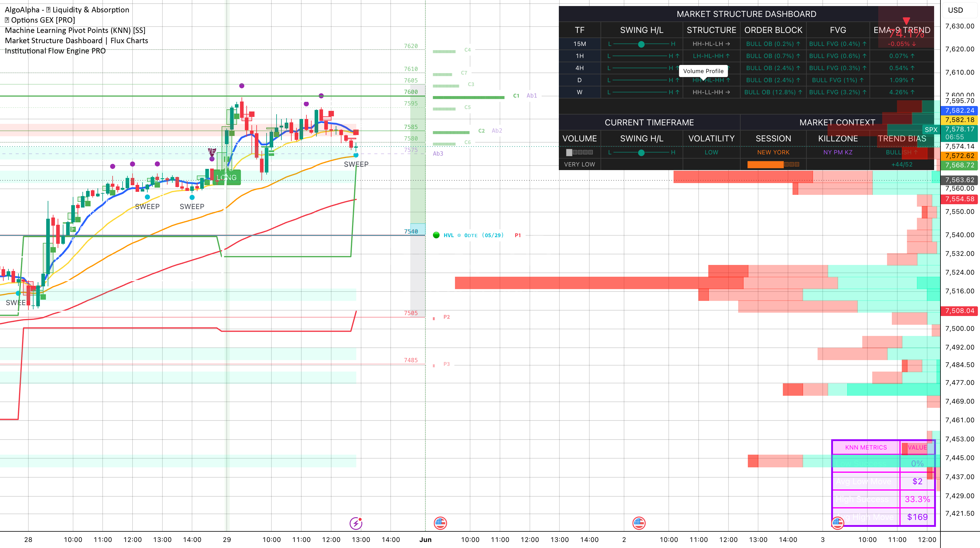Select Institutional Flow Engine PRO title
The height and width of the screenshot is (548, 980).
point(55,51)
